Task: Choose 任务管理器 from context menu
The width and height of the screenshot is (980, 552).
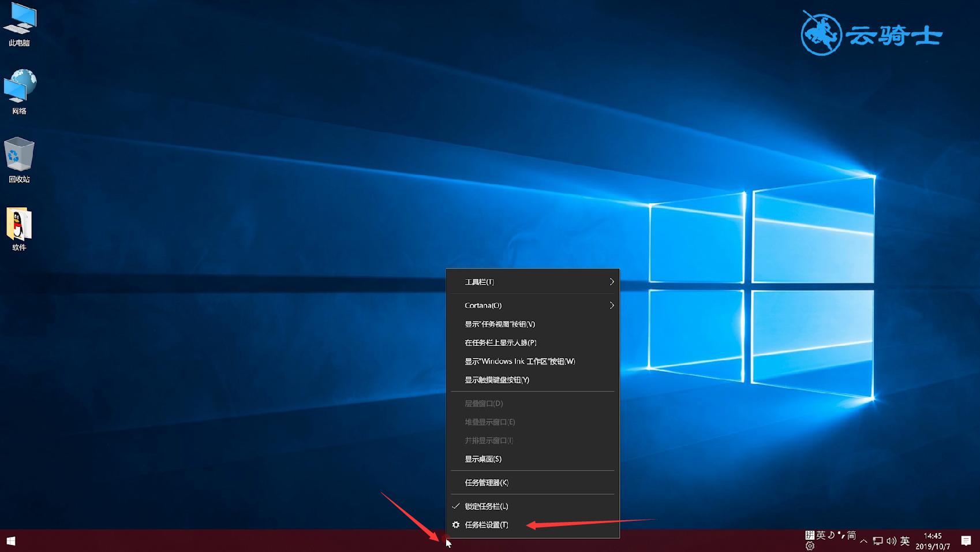Action: 487,483
